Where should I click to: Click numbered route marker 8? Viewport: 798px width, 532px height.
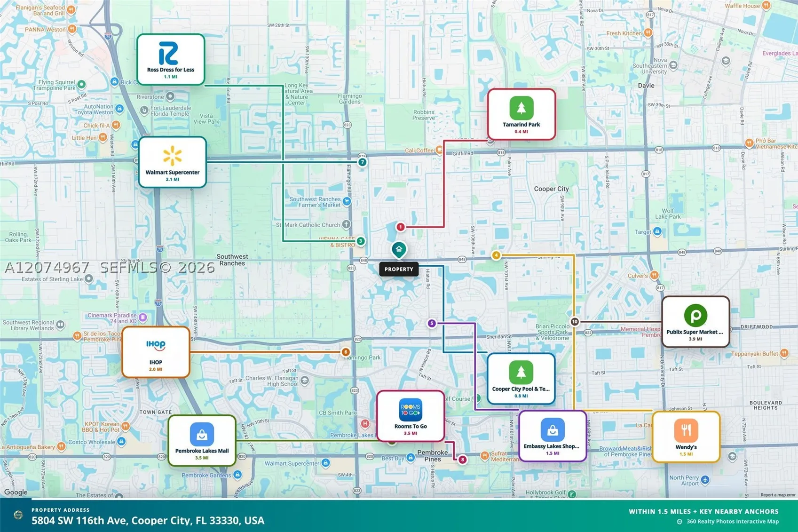point(463,460)
